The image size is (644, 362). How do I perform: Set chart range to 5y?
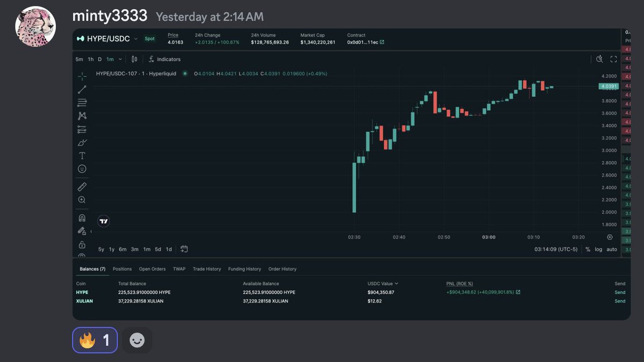[101, 249]
